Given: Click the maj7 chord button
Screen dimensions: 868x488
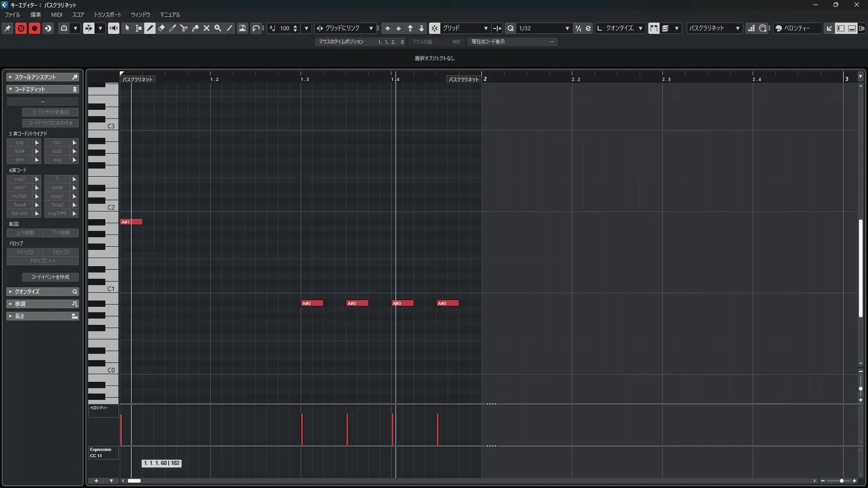Looking at the screenshot, I should point(19,179).
